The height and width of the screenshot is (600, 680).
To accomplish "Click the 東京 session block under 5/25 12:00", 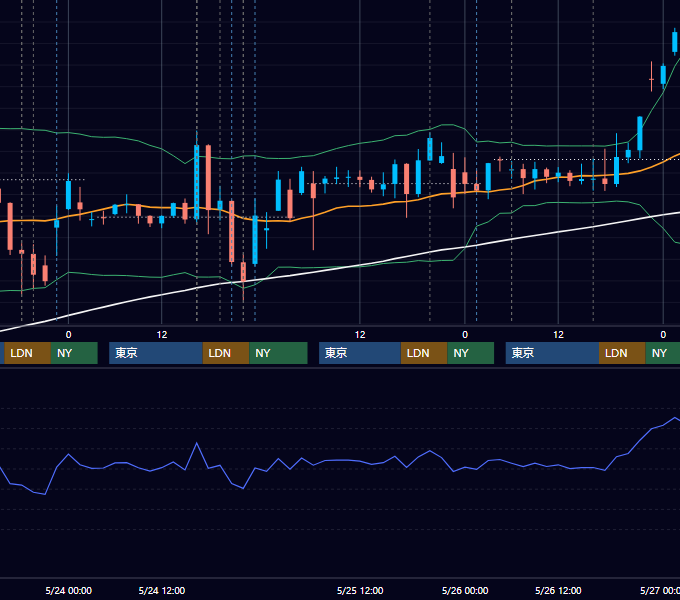I will [x=360, y=353].
